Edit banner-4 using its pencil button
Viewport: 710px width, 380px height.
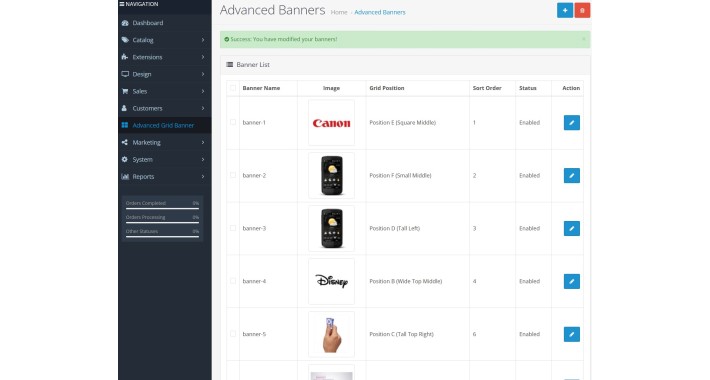[x=571, y=281]
